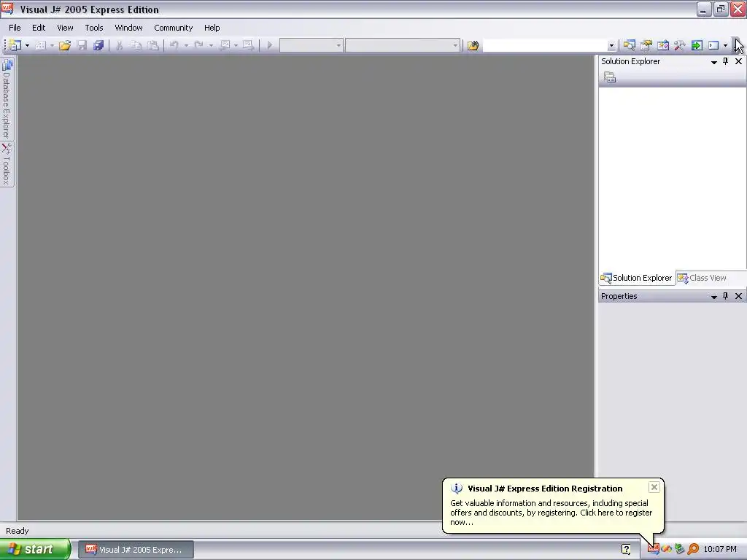Click Visual J# 2005 Express taskbar button

136,550
